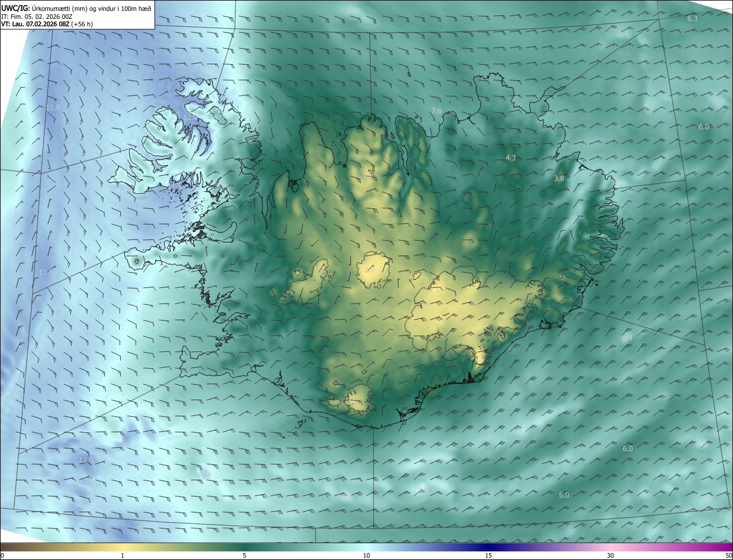The height and width of the screenshot is (560, 733).
Task: Click the 5 tick on the color scale
Action: [245, 556]
